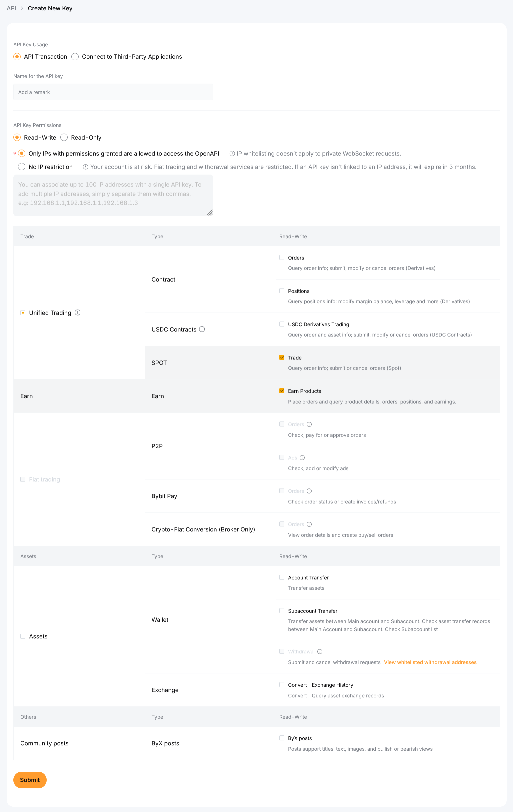Click info icon beside account at risk warning
The image size is (513, 812).
coord(86,167)
